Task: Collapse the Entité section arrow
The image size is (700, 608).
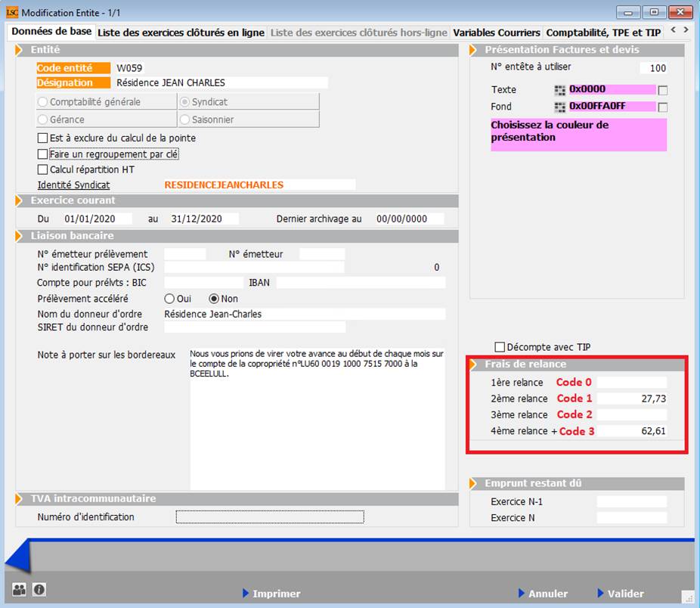Action: click(x=19, y=50)
